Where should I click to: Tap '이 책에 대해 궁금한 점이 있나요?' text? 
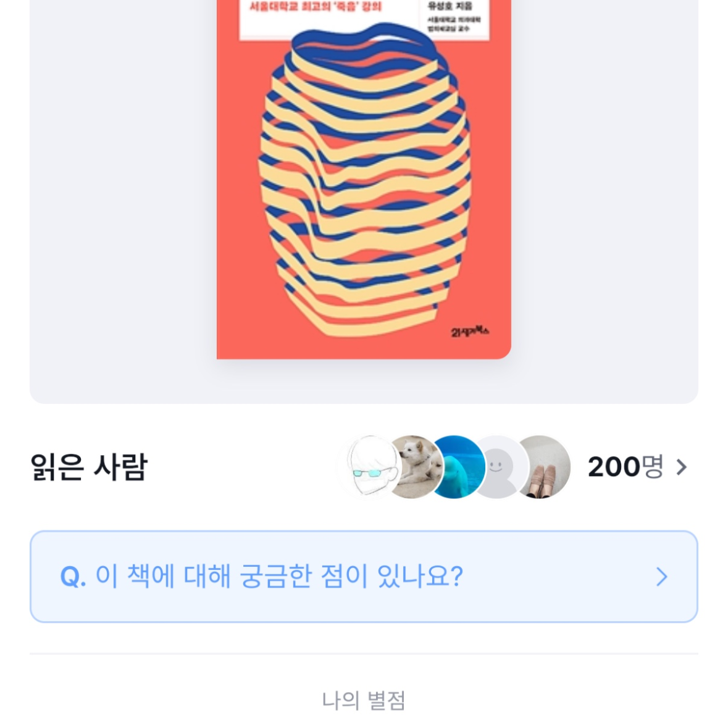[279, 577]
